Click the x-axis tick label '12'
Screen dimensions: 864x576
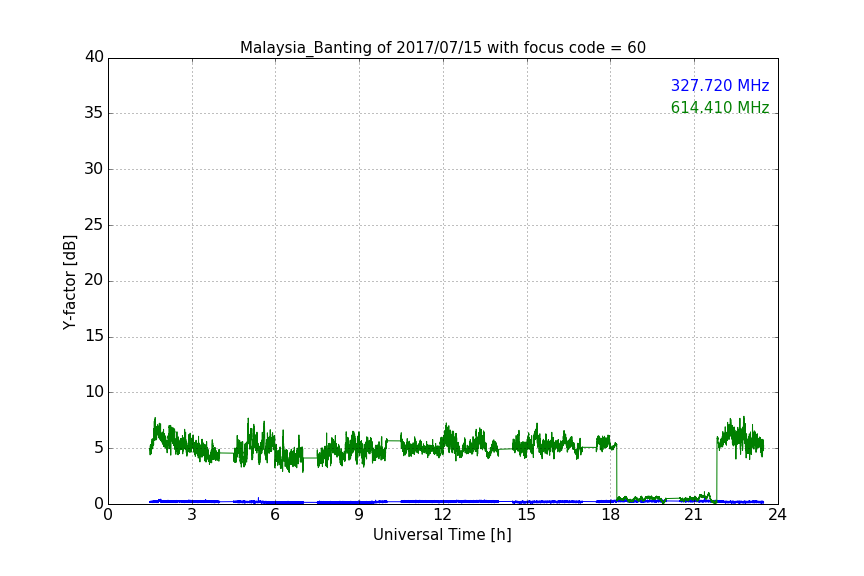(x=443, y=515)
